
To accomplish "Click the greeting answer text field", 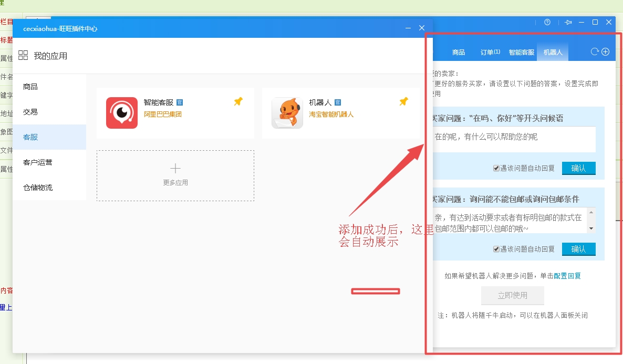I will click(513, 139).
